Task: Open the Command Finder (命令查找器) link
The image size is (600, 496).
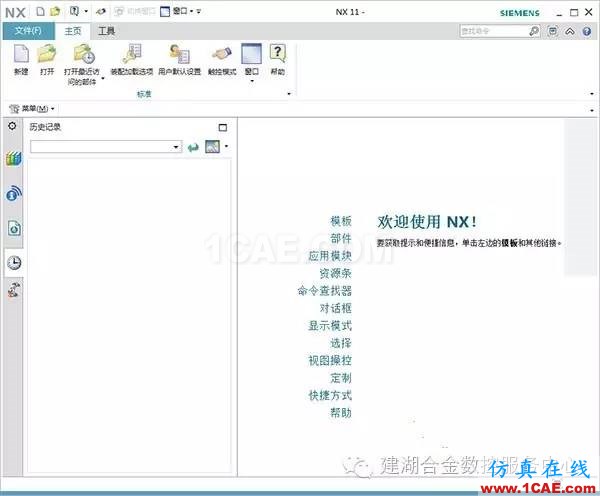Action: [x=324, y=291]
